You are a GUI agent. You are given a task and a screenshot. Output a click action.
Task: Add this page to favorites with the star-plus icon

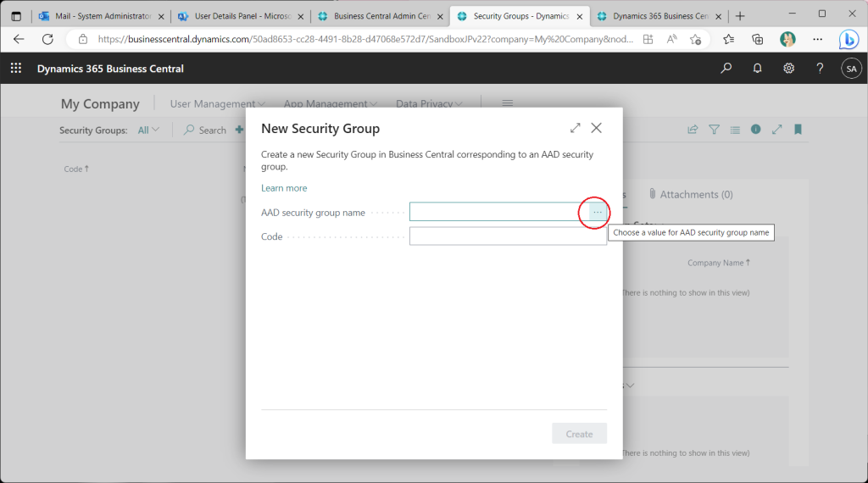pyautogui.click(x=695, y=39)
